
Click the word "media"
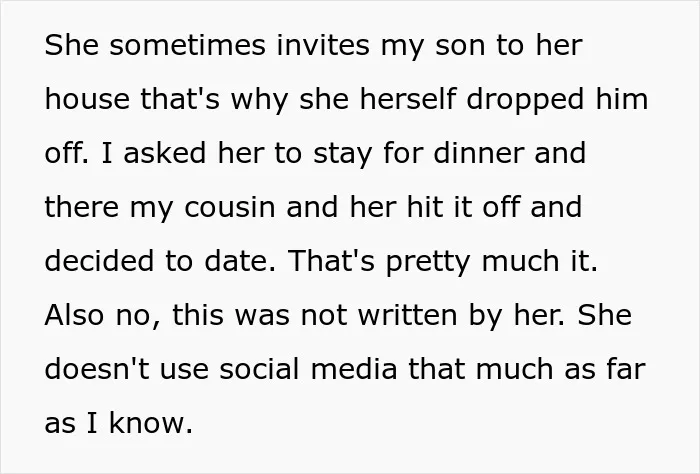pos(354,369)
